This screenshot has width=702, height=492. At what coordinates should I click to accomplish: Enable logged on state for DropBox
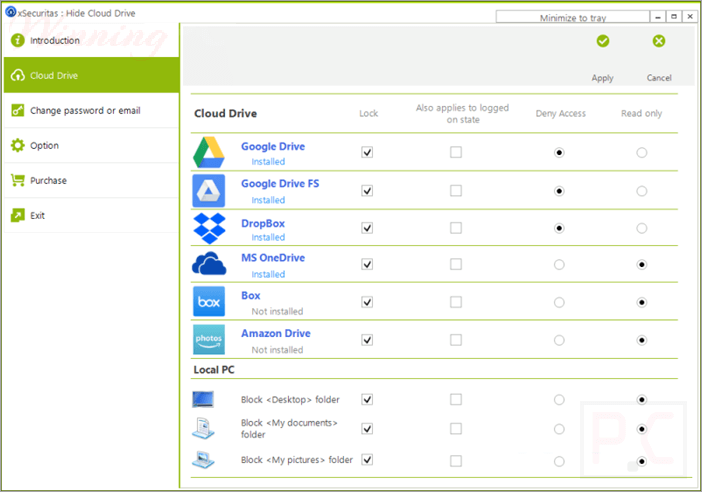pos(456,228)
